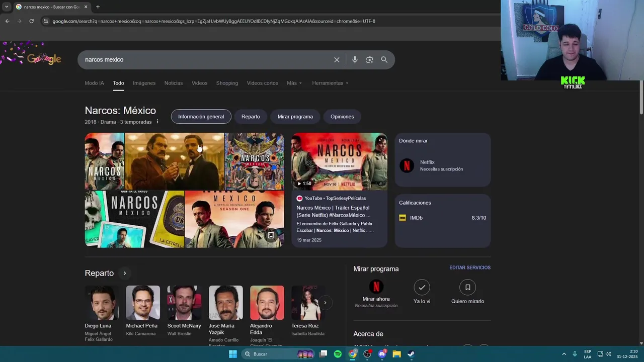Viewport: 644px width, 362px height.
Task: Open Task View on the taskbar
Action: pyautogui.click(x=324, y=354)
